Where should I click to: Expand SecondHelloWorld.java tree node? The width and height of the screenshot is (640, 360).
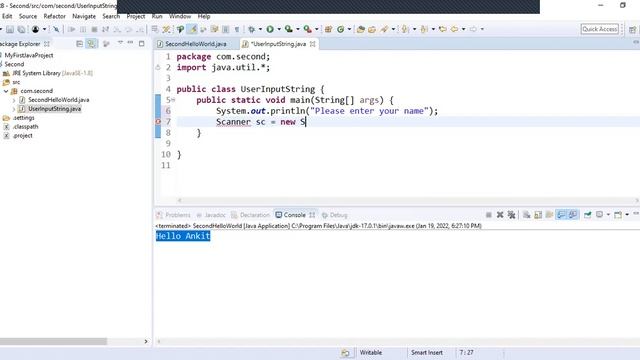(x=14, y=100)
